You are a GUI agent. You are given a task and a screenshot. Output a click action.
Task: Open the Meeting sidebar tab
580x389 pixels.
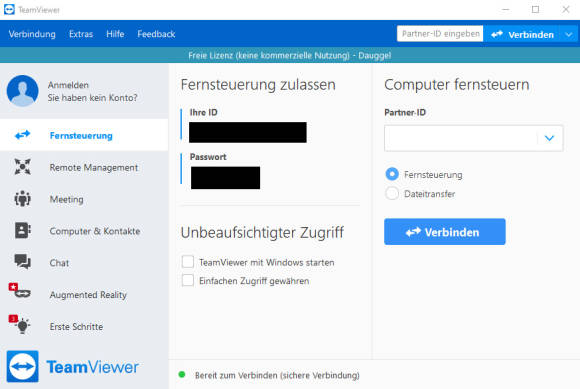pyautogui.click(x=84, y=199)
